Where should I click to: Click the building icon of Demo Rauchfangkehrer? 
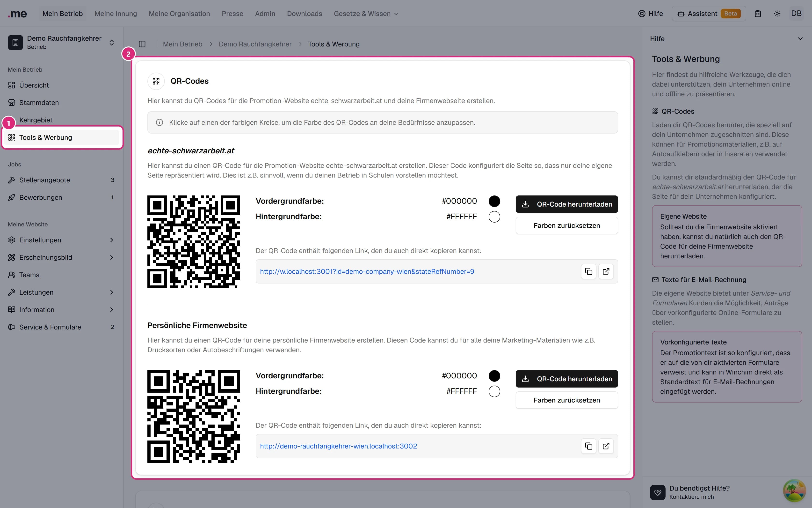point(15,42)
